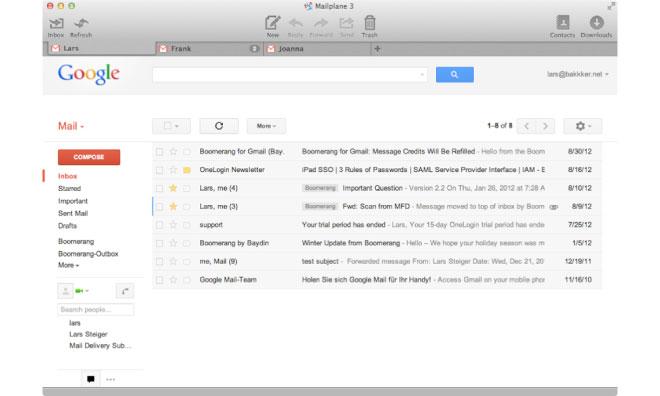Check the OneLogin Newsletter checkbox

point(159,170)
